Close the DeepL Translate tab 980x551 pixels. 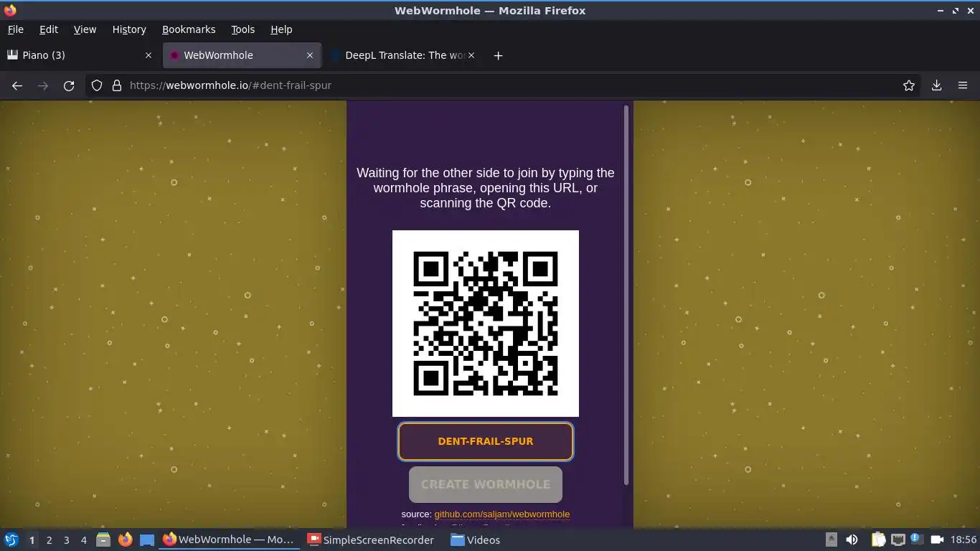[471, 55]
